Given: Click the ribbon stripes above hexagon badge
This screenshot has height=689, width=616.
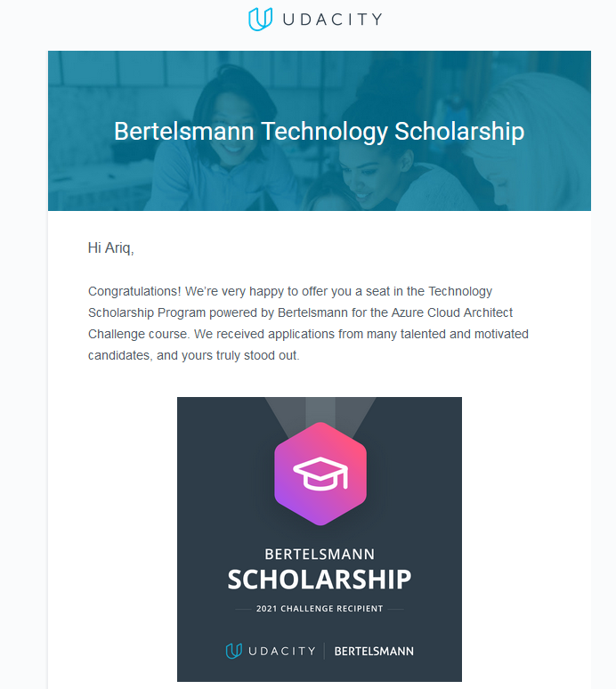Looking at the screenshot, I should [320, 413].
